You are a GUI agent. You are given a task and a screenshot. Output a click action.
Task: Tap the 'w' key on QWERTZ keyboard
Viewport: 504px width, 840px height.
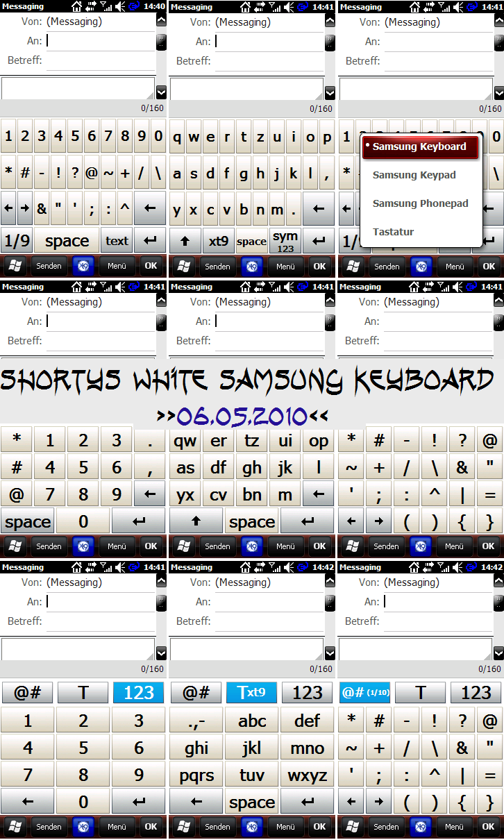coord(194,137)
